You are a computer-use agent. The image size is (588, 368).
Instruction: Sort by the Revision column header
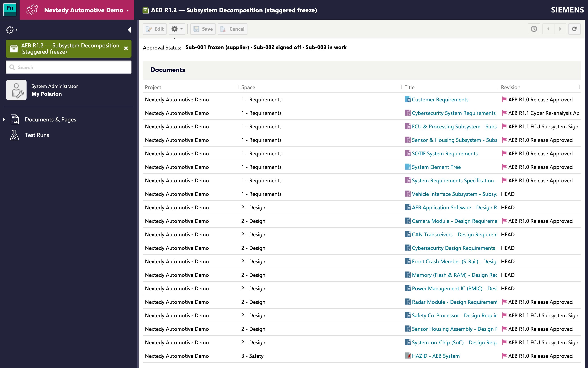pyautogui.click(x=510, y=87)
